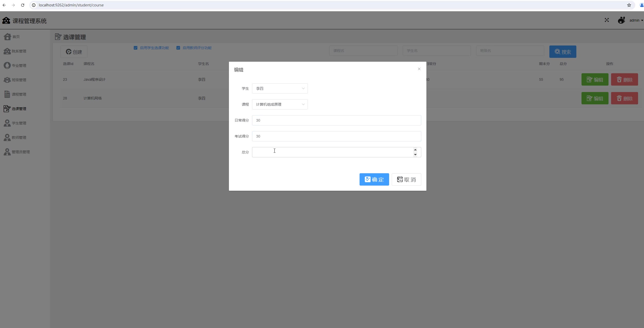Close the 编辑 dialog with the X
The image size is (644, 328).
tap(419, 69)
